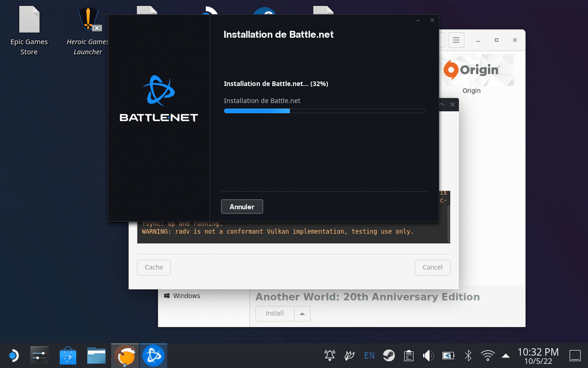Open the volume control in tray

coord(428,355)
